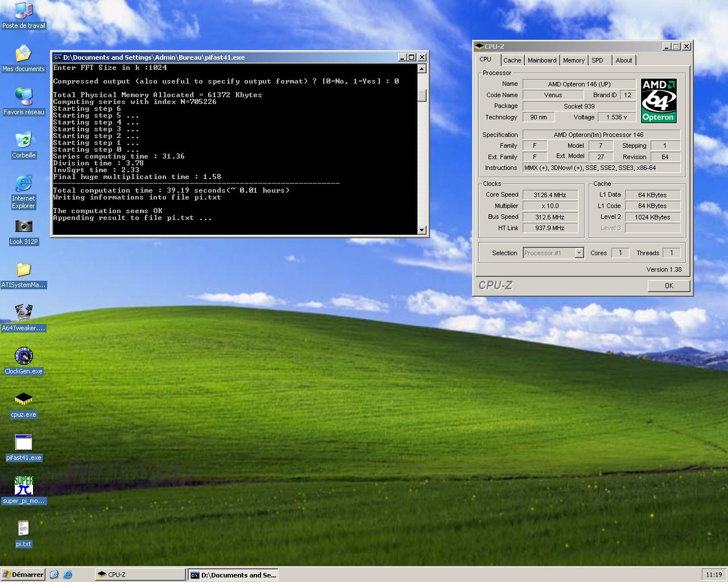
Task: Click the Level 2 cache value 1024 KBytes
Action: point(652,217)
